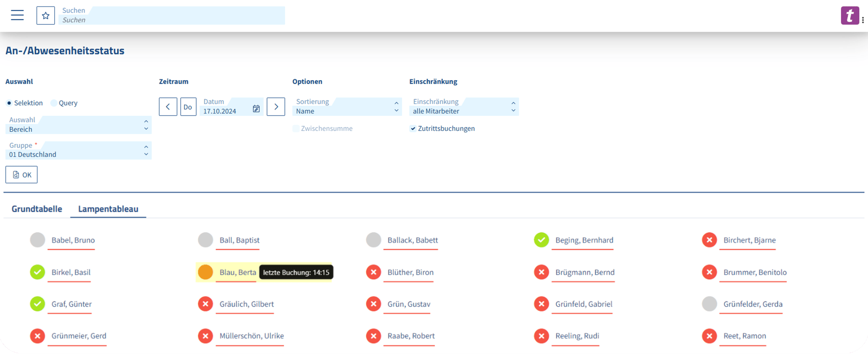
Task: Click the favorites star icon
Action: point(46,16)
